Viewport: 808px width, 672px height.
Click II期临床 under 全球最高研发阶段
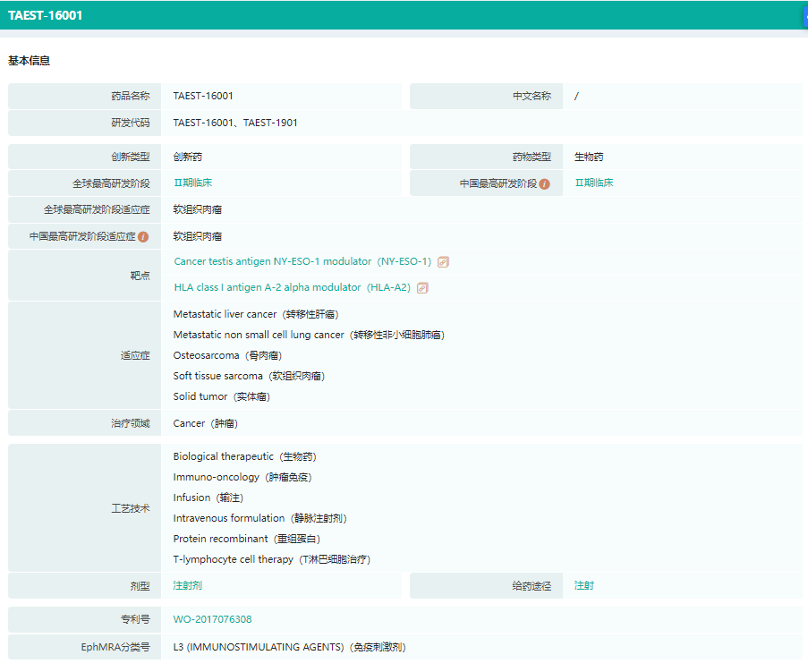(x=192, y=183)
